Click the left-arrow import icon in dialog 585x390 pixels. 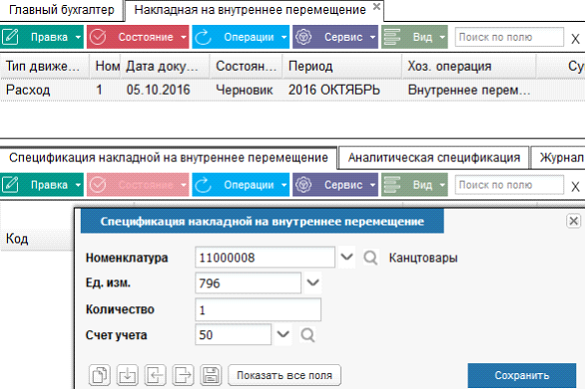(x=155, y=375)
